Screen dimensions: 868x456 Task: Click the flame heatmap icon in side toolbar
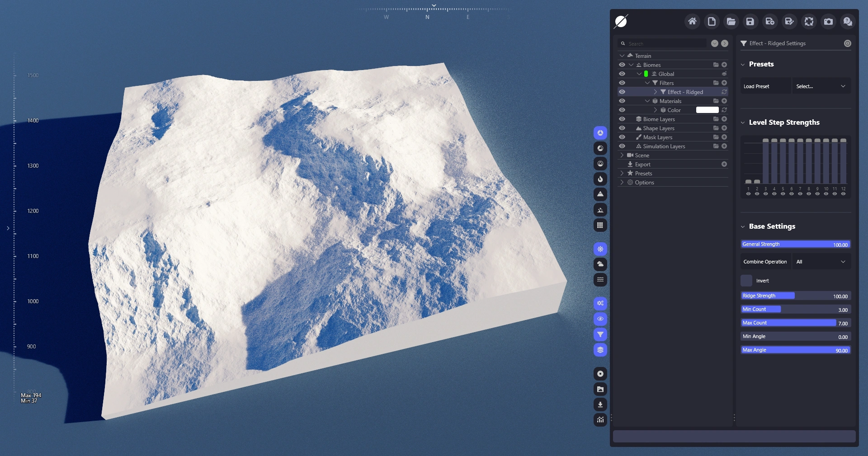[x=600, y=179]
